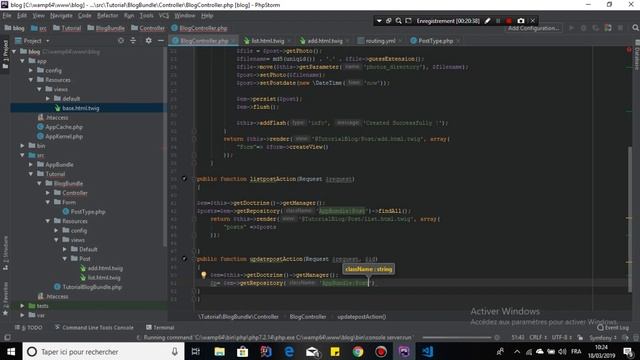Open the Command Line Tools Console
This screenshot has width=640, height=360.
94,327
